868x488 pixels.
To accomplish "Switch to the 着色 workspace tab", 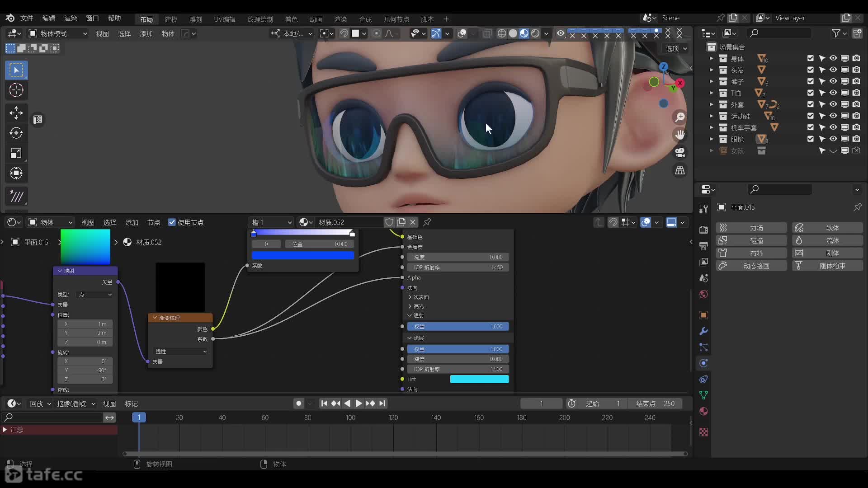I will (291, 19).
